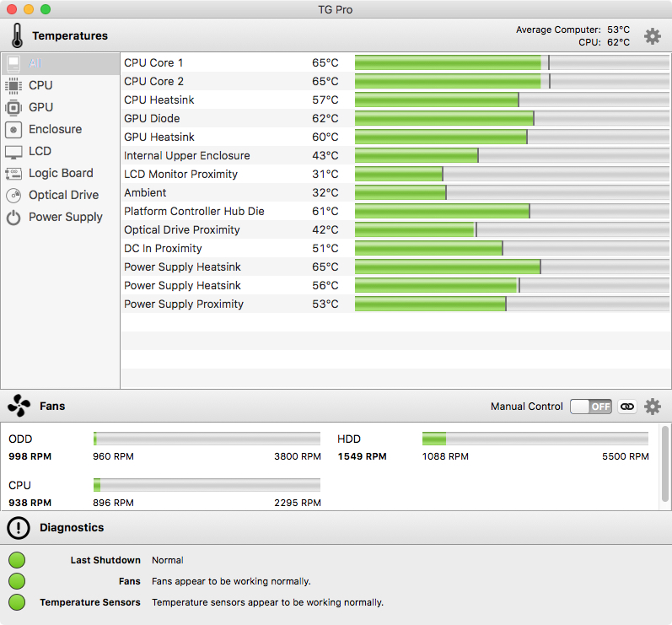The height and width of the screenshot is (625, 672).
Task: Select the DC In Proximity row
Action: pyautogui.click(x=395, y=248)
